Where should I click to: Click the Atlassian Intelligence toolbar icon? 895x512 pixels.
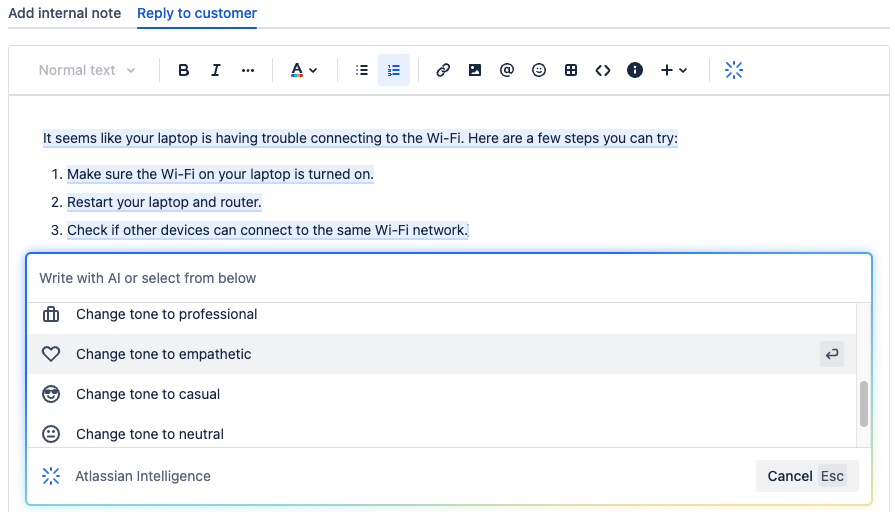734,70
